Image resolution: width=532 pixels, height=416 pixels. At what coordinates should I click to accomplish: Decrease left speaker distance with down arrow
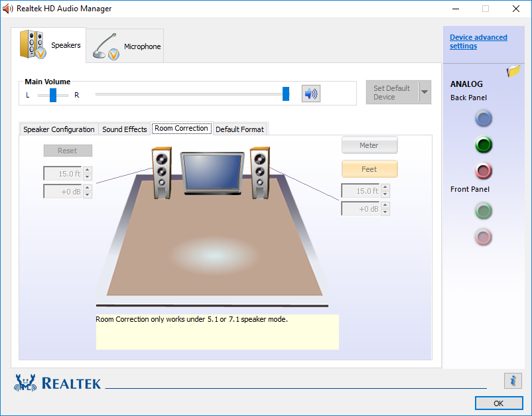[88, 176]
